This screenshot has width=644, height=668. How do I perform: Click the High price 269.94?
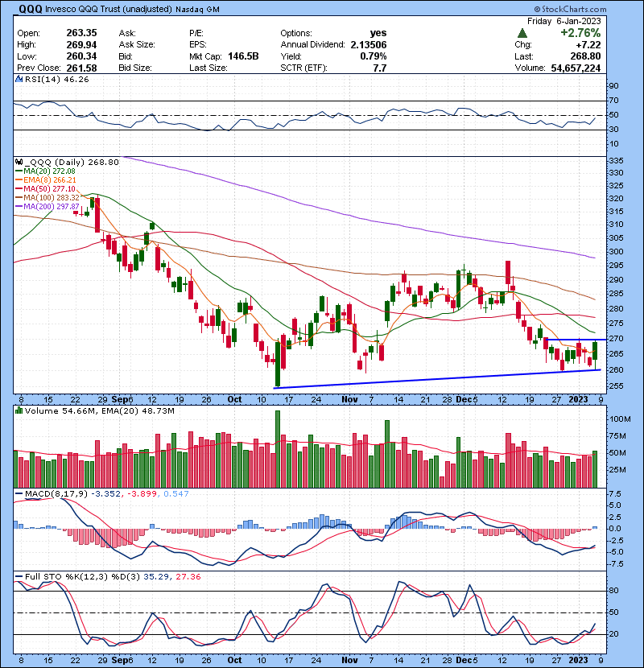pos(81,45)
